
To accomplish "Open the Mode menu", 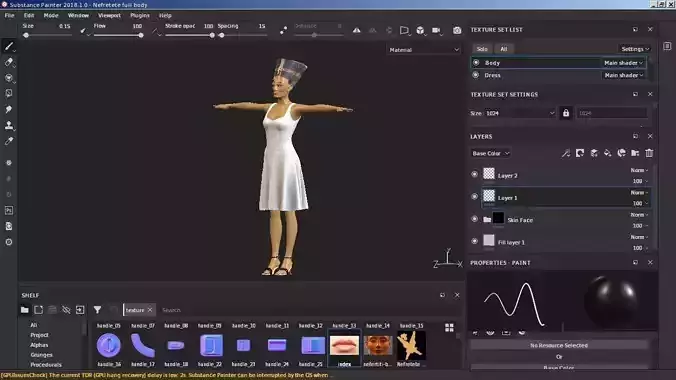I will [51, 16].
